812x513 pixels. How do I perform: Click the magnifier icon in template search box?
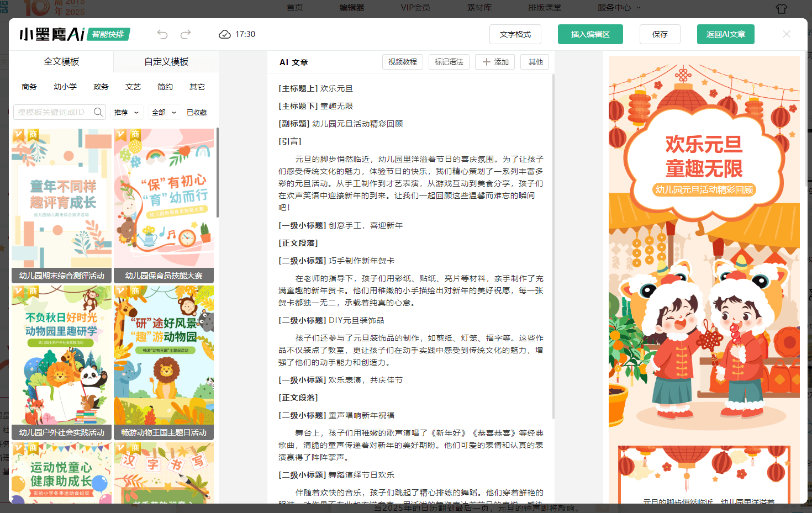coord(98,112)
